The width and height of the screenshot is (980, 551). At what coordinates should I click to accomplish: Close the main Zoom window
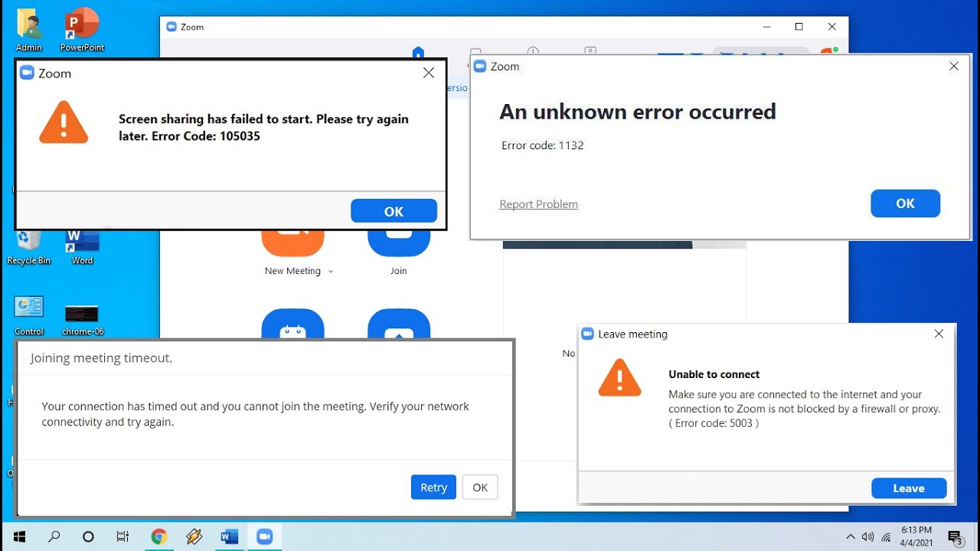pos(832,27)
